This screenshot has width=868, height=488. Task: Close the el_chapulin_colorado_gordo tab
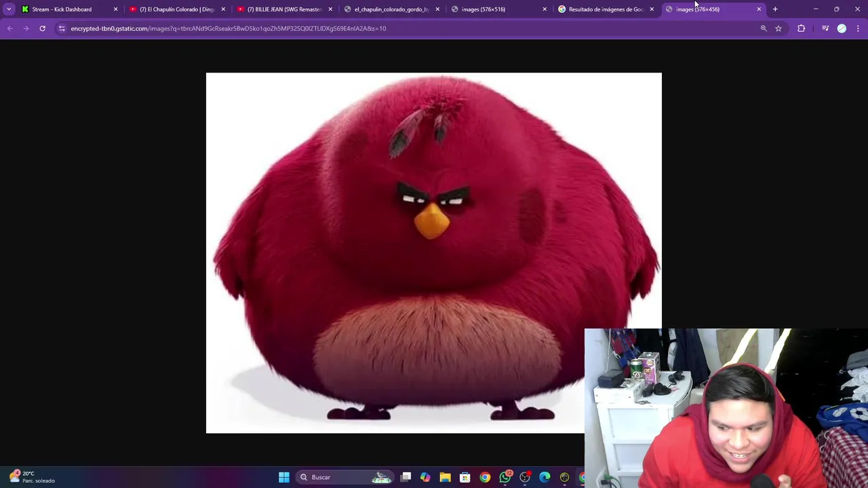click(x=437, y=9)
